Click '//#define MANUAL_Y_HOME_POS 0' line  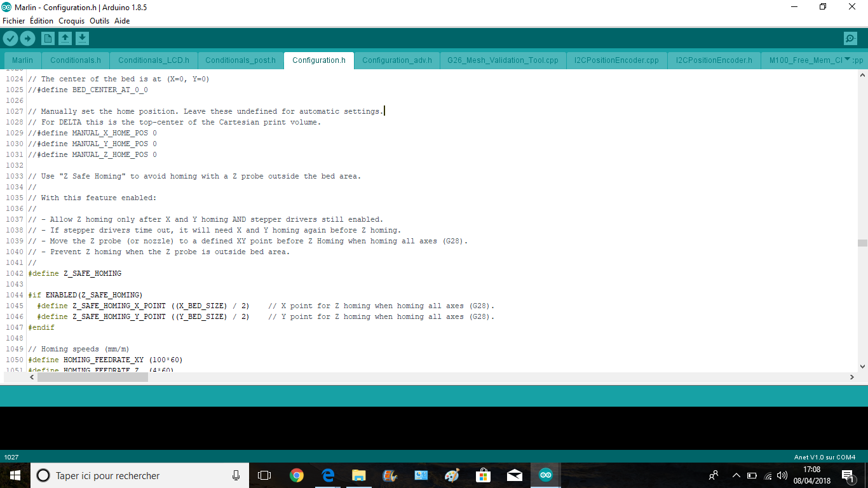pyautogui.click(x=92, y=144)
